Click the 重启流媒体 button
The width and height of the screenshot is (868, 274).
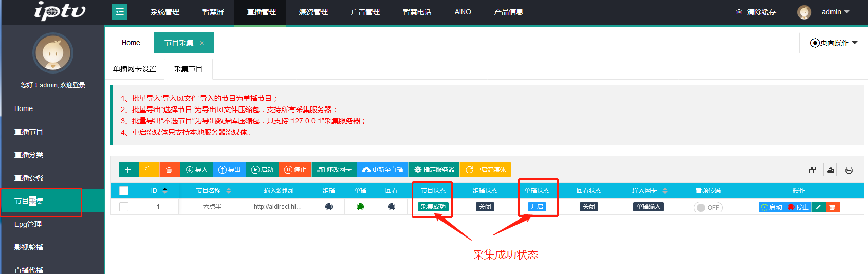485,170
